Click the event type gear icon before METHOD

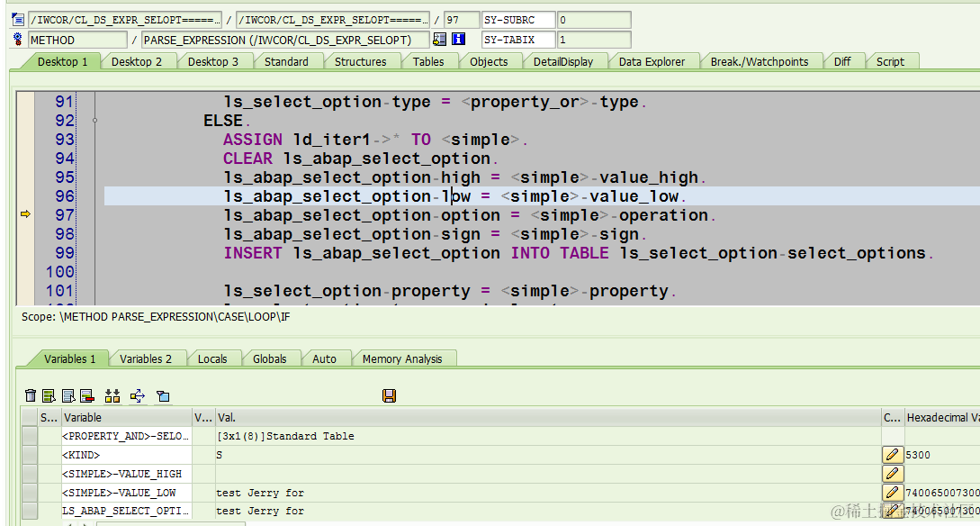pyautogui.click(x=17, y=40)
